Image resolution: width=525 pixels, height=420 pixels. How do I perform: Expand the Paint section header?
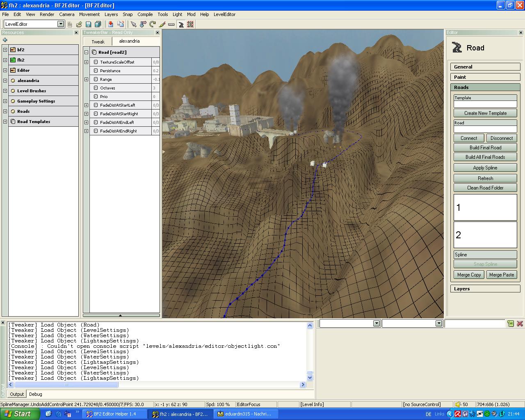click(485, 77)
